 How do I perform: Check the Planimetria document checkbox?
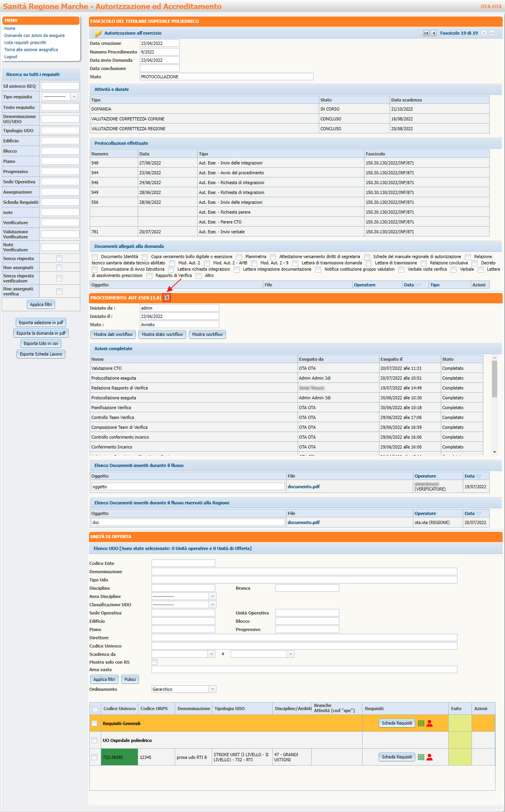(239, 257)
